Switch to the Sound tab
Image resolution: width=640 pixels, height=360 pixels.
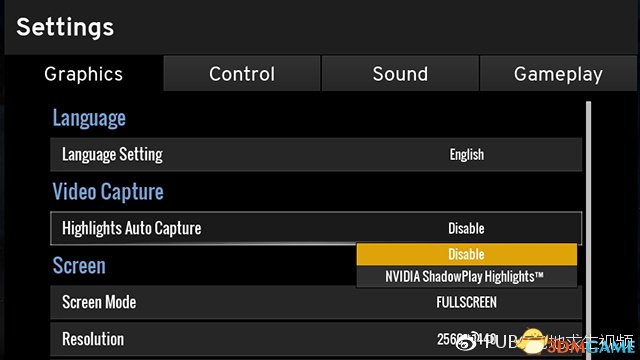click(x=400, y=74)
